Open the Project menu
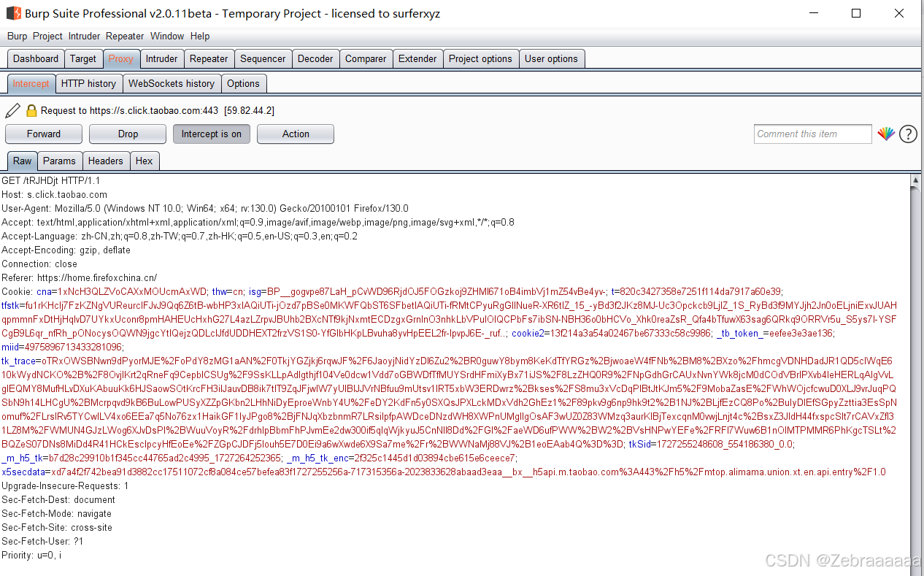This screenshot has width=924, height=576. (x=47, y=36)
